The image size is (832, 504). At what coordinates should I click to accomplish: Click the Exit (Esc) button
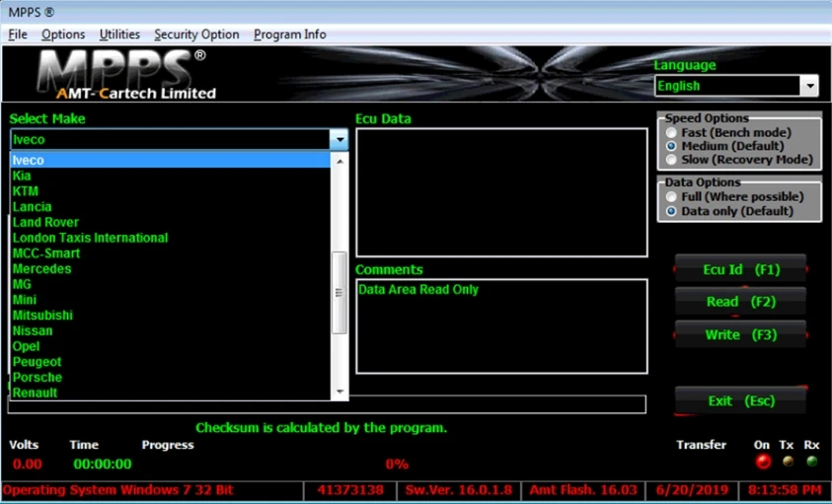[741, 401]
